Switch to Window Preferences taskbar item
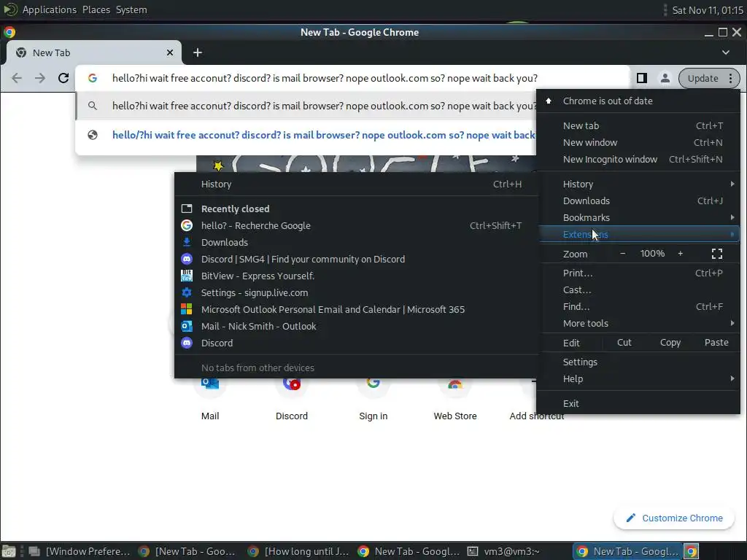This screenshot has height=560, width=747. [80, 551]
